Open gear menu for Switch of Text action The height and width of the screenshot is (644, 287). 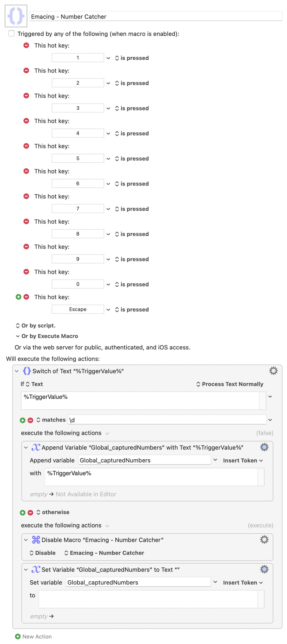pos(273,371)
